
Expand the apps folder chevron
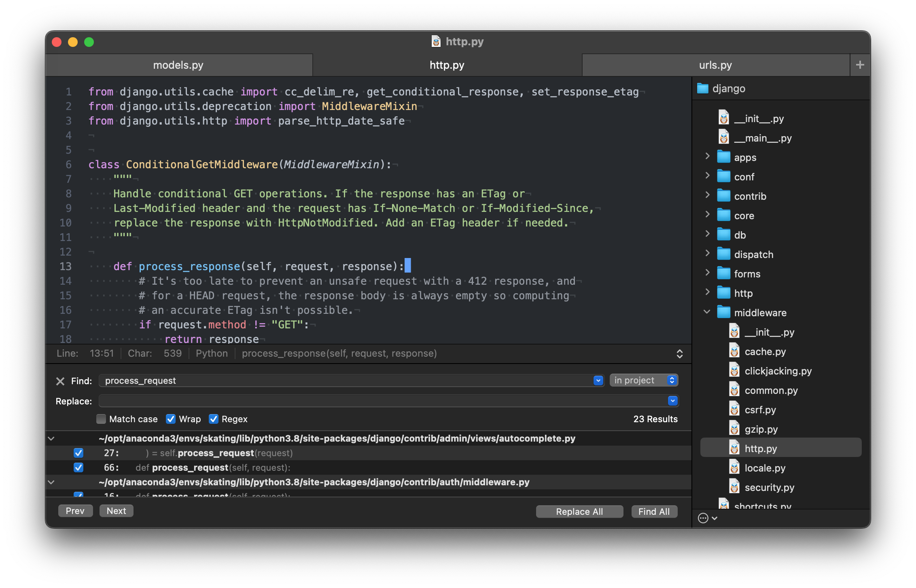tap(707, 157)
